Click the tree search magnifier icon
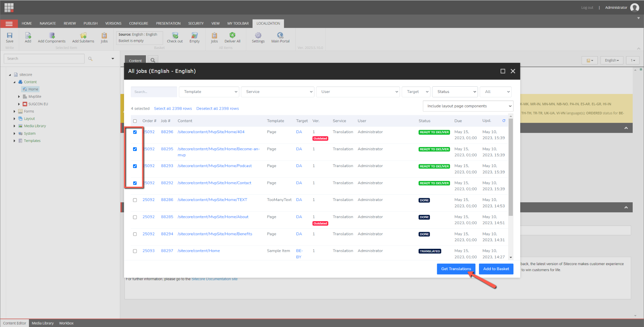This screenshot has width=644, height=327. tap(90, 59)
